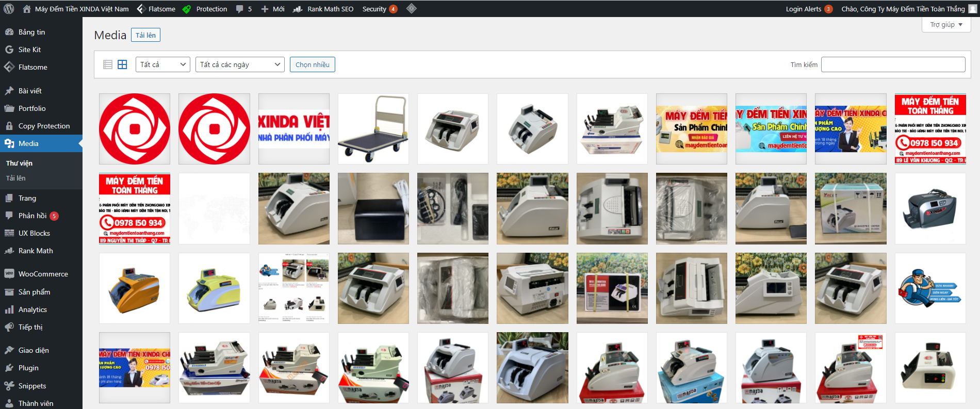Click the Chọn nhiều button
980x409 pixels.
tap(313, 64)
